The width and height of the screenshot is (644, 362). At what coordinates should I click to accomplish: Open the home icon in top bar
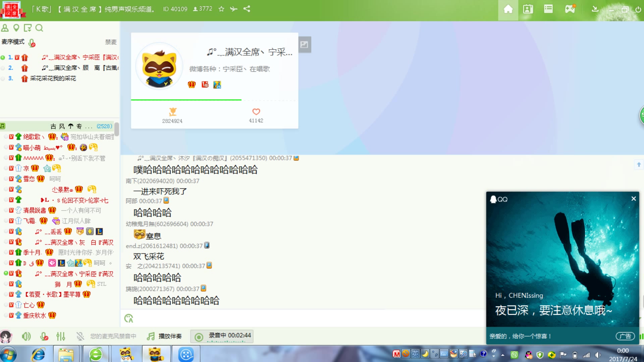tap(508, 9)
